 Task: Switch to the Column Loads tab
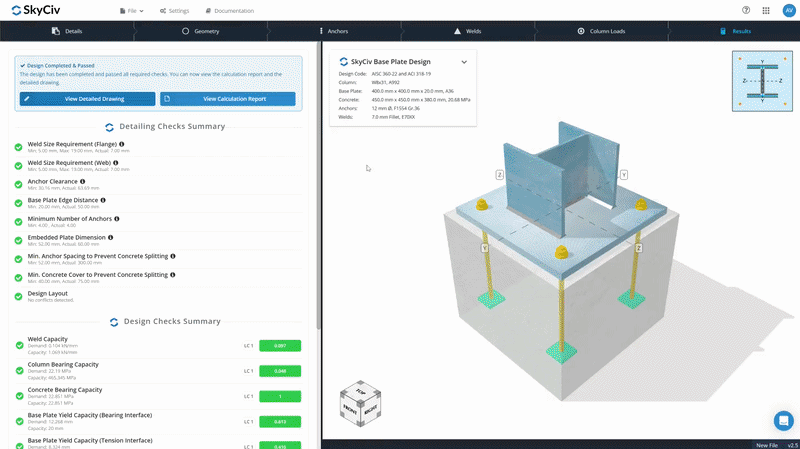point(601,31)
